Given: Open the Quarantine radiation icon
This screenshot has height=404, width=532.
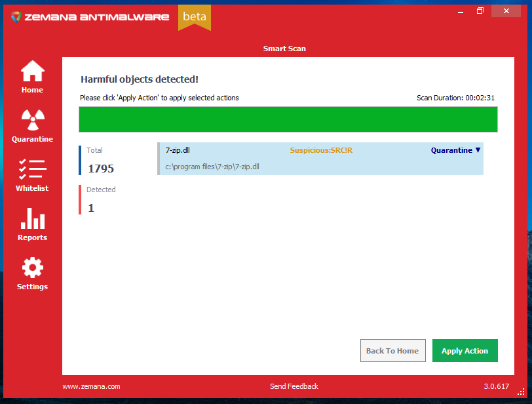Looking at the screenshot, I should (x=33, y=120).
